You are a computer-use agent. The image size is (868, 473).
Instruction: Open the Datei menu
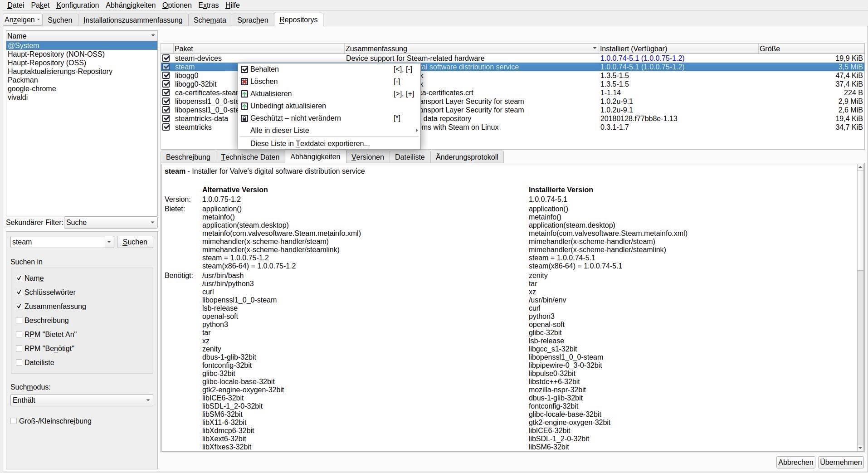tap(15, 5)
